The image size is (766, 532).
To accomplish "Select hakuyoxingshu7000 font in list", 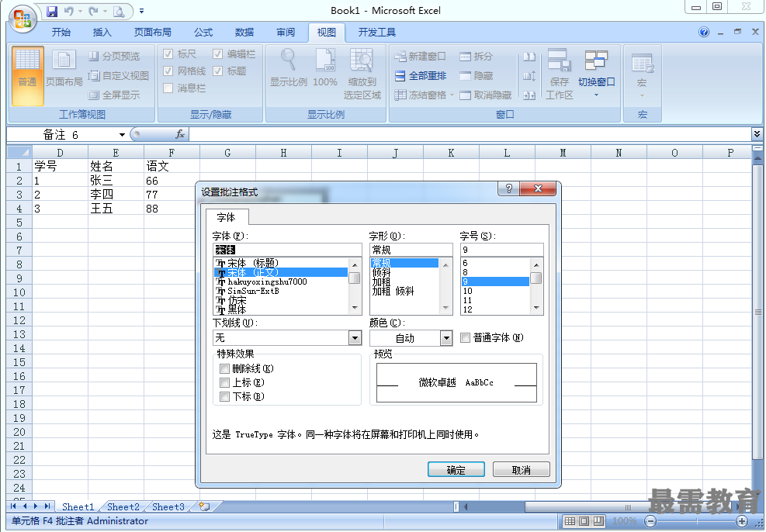I will point(267,282).
